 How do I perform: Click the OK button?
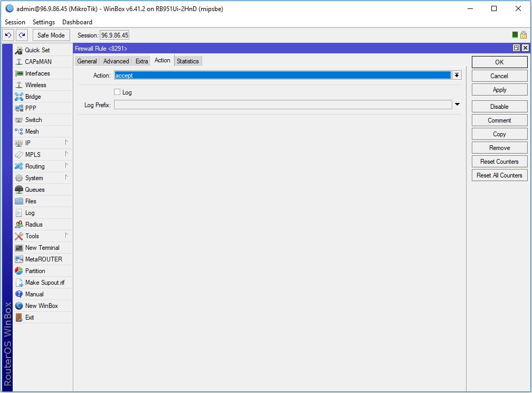pyautogui.click(x=499, y=62)
